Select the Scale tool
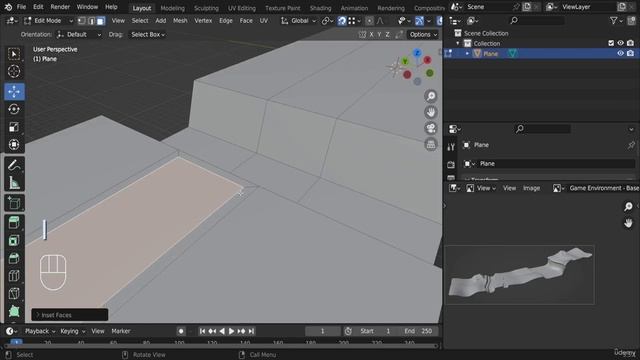Image resolution: width=640 pixels, height=360 pixels. 14,127
